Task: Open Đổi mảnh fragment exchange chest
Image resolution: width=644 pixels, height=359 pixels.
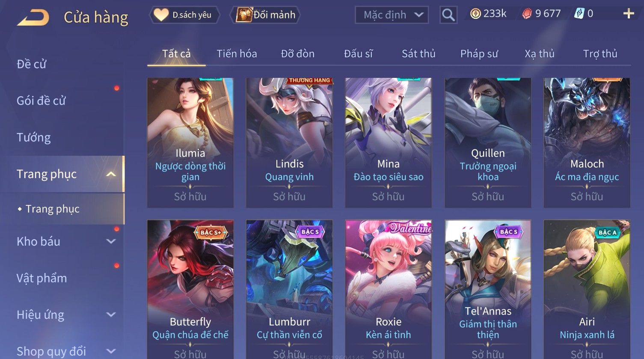Action: [265, 15]
